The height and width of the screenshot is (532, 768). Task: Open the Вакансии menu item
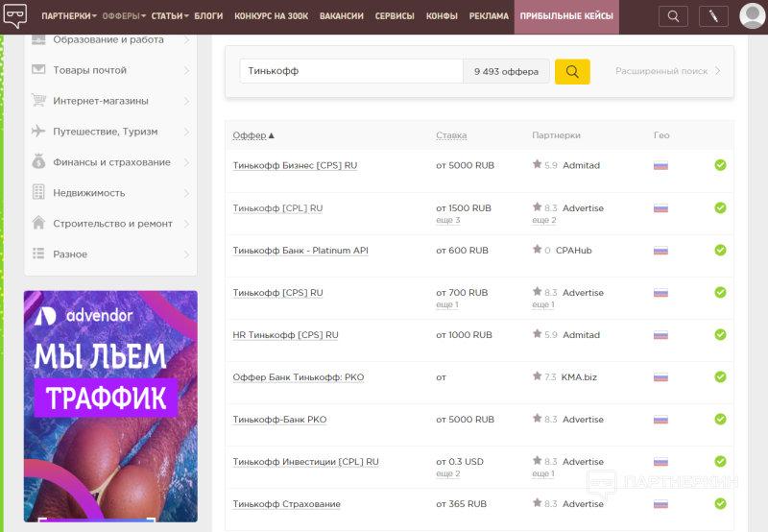pyautogui.click(x=342, y=16)
